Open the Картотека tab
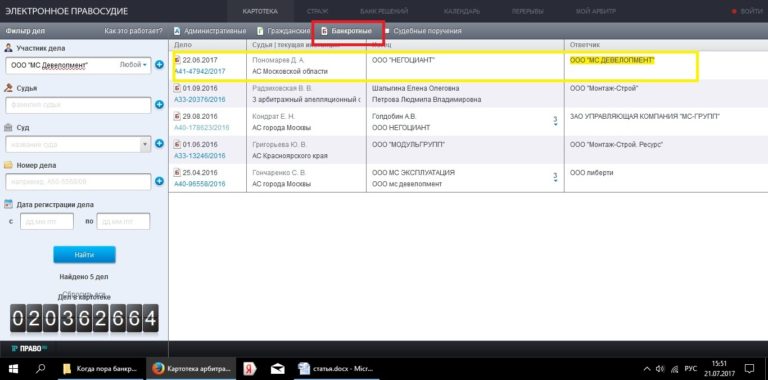Image resolution: width=768 pixels, height=380 pixels. point(260,11)
